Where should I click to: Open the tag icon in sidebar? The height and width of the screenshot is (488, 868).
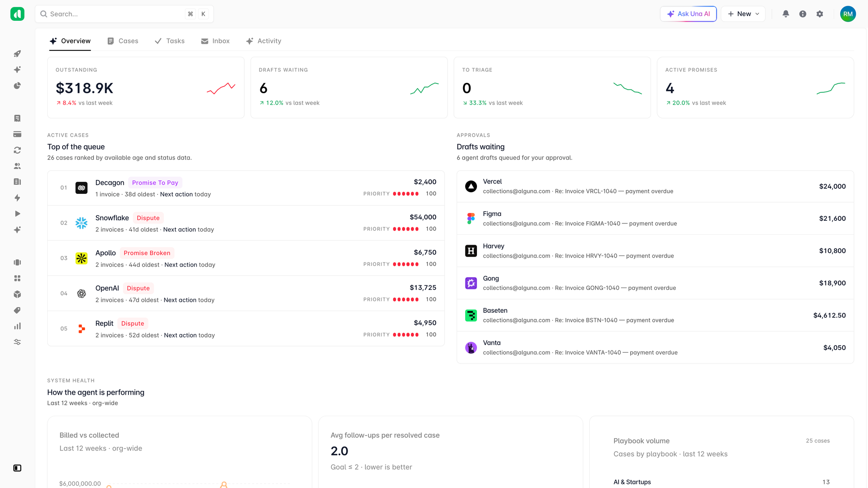[x=17, y=310]
